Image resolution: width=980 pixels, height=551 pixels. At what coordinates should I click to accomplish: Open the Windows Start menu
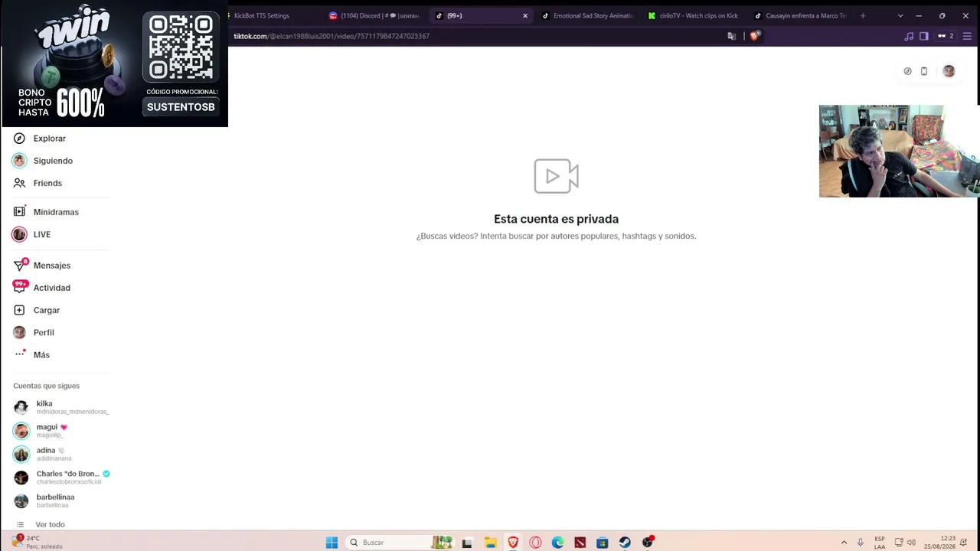[x=332, y=543]
